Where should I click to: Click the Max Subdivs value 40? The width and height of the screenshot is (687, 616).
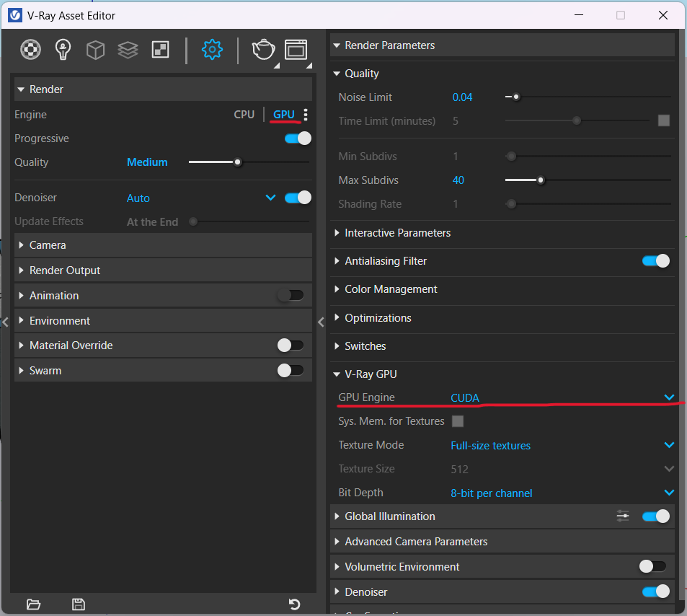point(458,180)
